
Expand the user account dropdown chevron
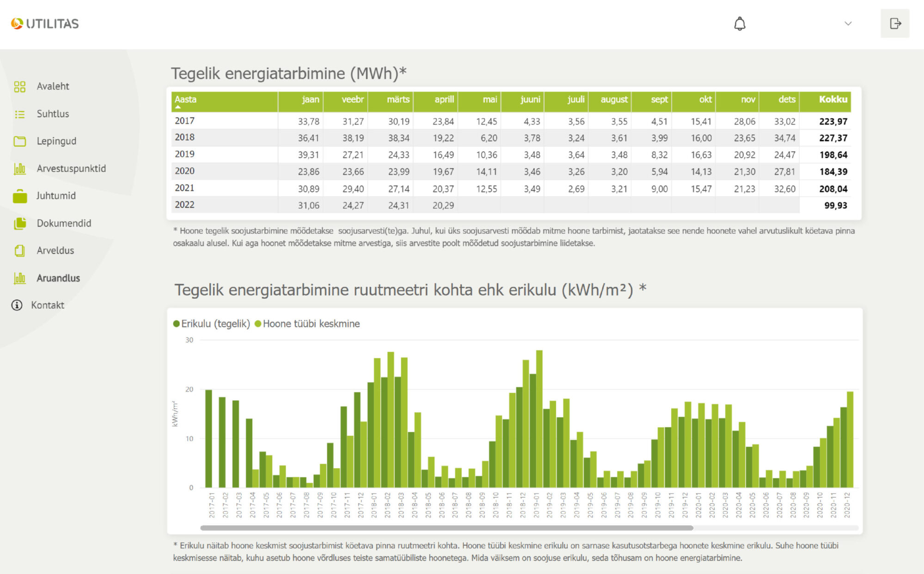(x=848, y=24)
